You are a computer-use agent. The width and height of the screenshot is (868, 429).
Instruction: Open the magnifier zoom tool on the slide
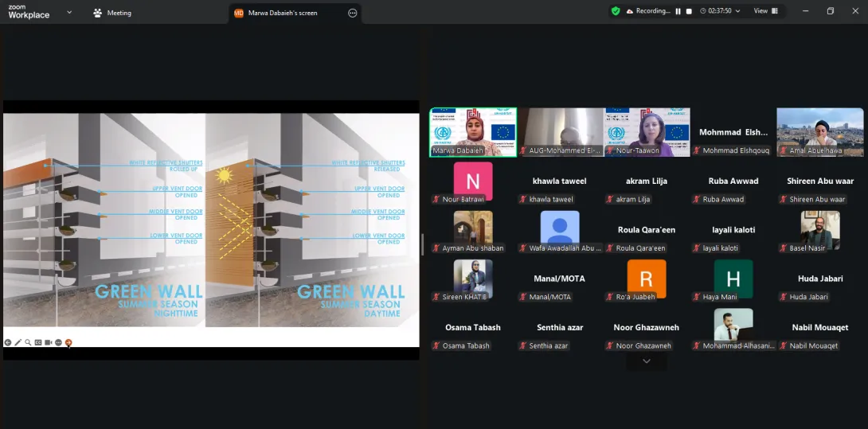28,343
